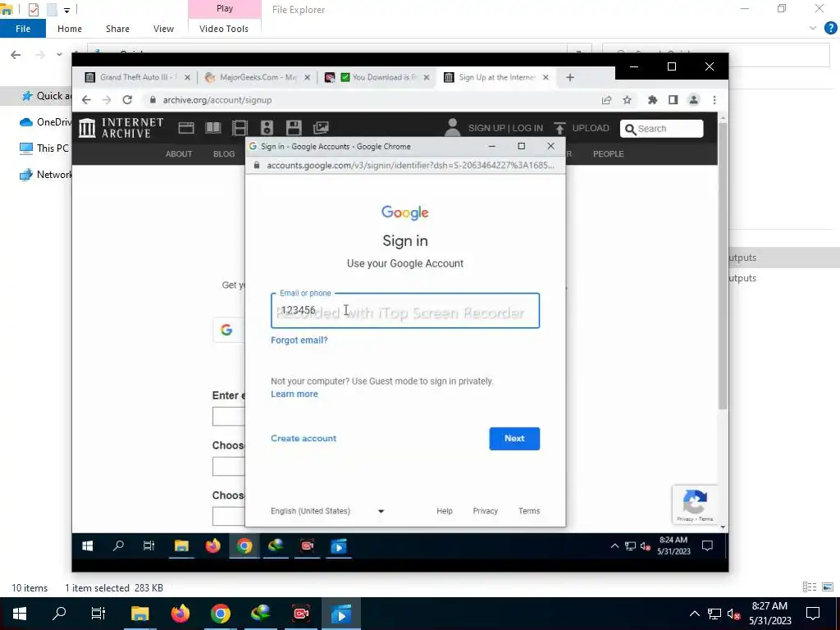Click the muted volume tray icon
Viewport: 840px width, 630px height.
click(734, 614)
